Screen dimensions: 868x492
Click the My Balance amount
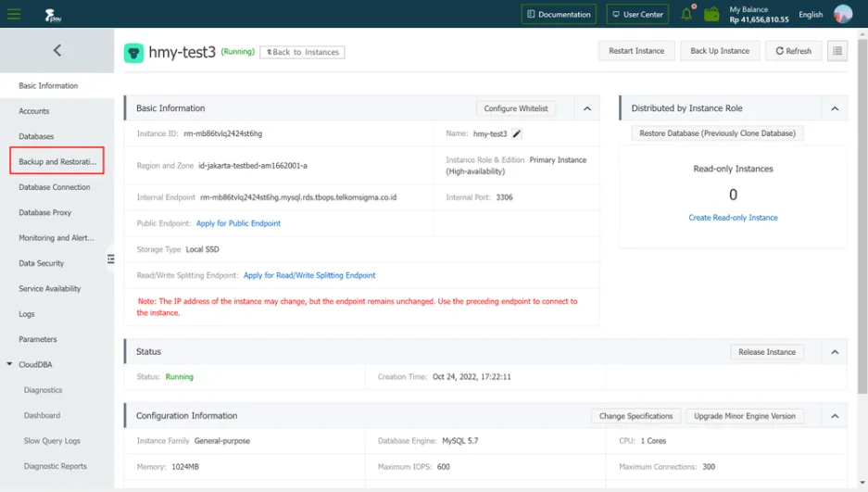(x=759, y=19)
